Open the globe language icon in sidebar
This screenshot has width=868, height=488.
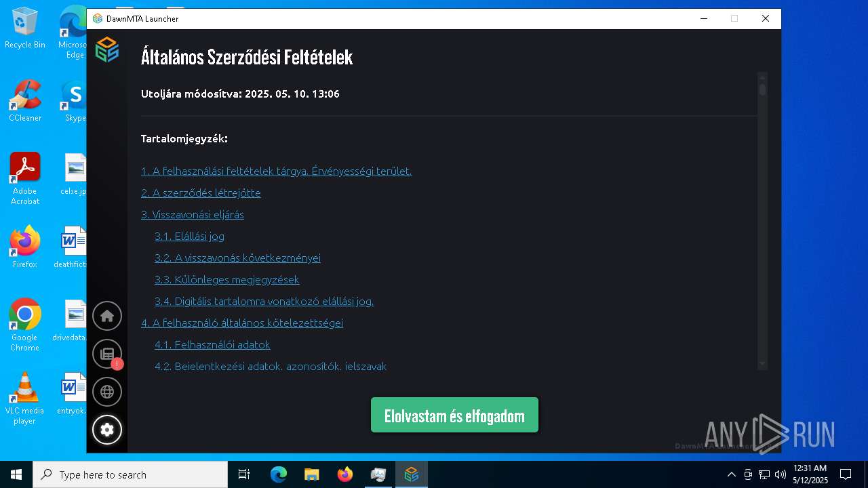[x=107, y=392]
